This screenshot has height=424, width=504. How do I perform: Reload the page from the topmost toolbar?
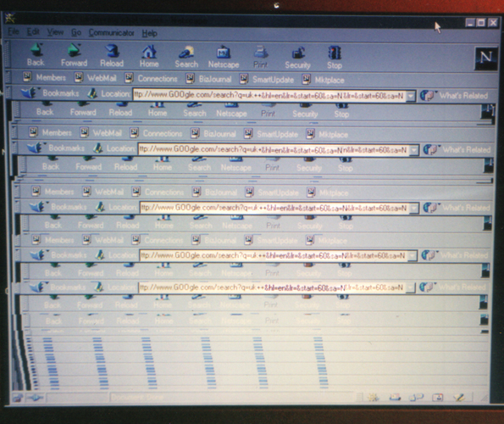pos(112,56)
